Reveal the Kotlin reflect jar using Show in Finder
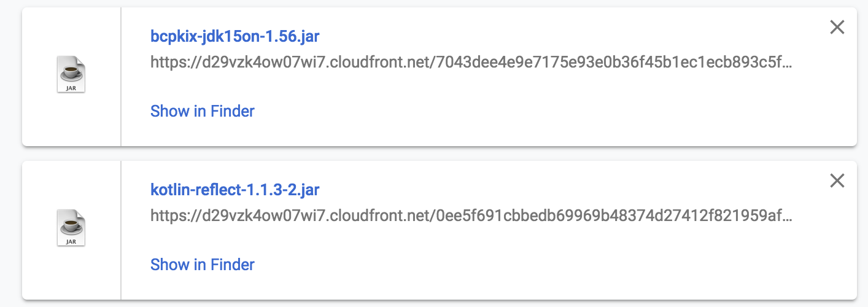The image size is (868, 307). (202, 265)
